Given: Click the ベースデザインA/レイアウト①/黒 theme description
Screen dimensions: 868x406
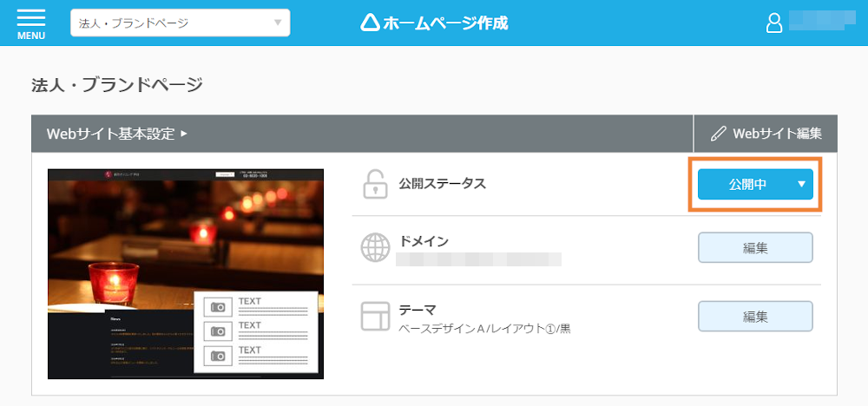Looking at the screenshot, I should pos(484,329).
